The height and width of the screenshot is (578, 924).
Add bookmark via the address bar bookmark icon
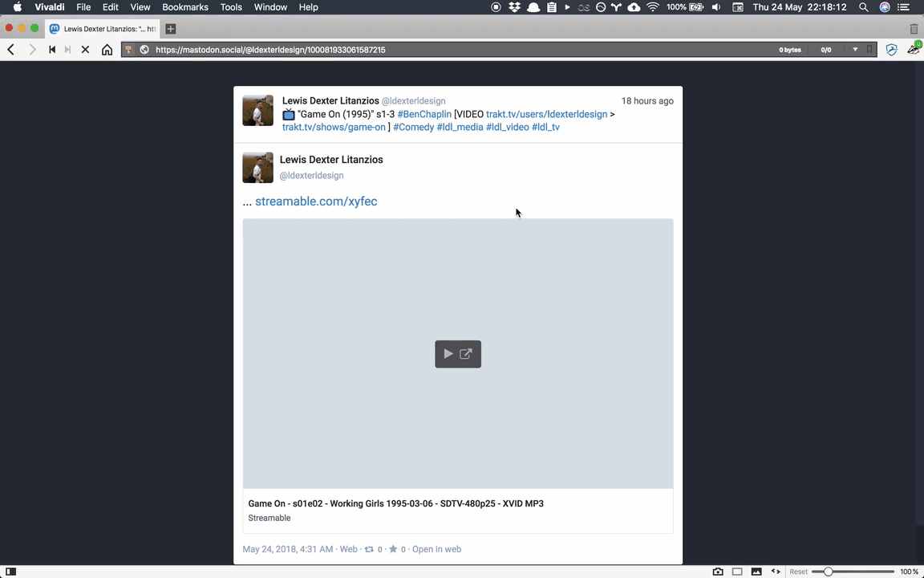[x=869, y=50]
